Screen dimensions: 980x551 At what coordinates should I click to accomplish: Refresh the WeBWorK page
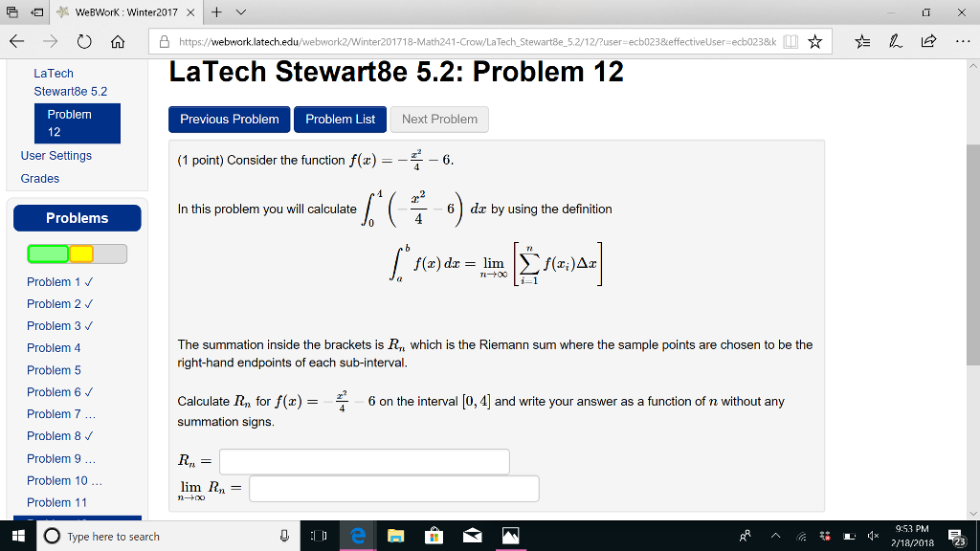84,42
